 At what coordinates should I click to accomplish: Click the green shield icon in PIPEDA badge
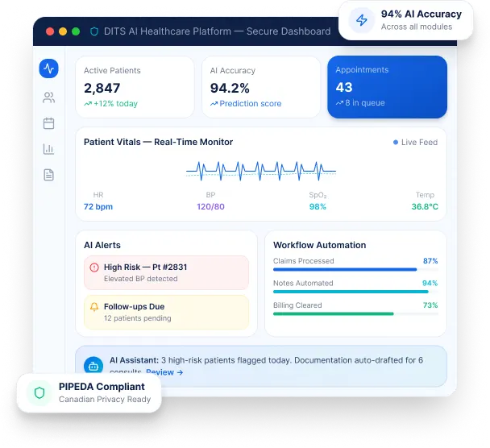[x=39, y=392]
